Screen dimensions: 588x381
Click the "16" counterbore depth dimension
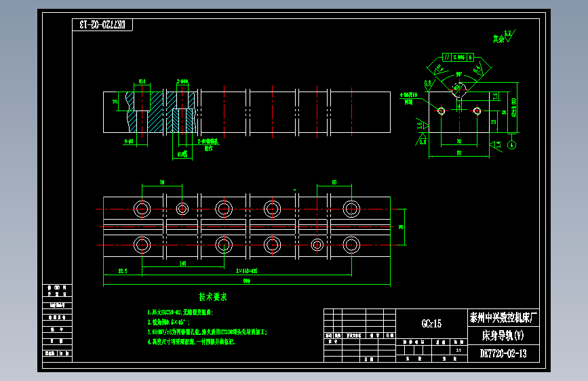point(115,101)
